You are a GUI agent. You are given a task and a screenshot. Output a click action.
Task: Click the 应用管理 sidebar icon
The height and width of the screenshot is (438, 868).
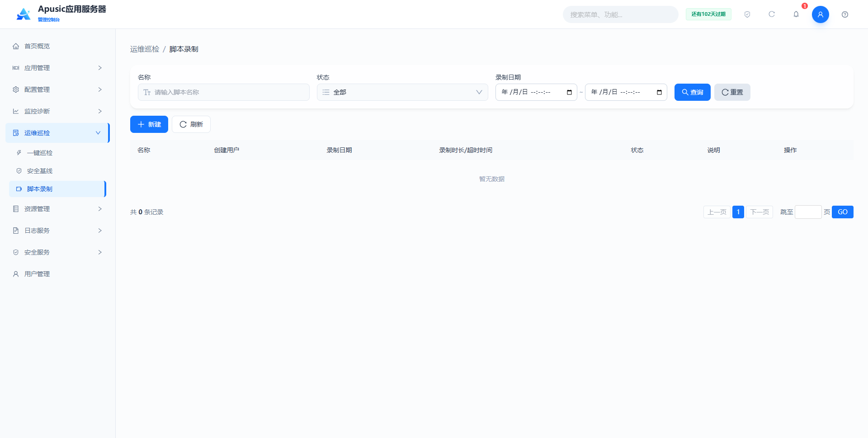[16, 68]
